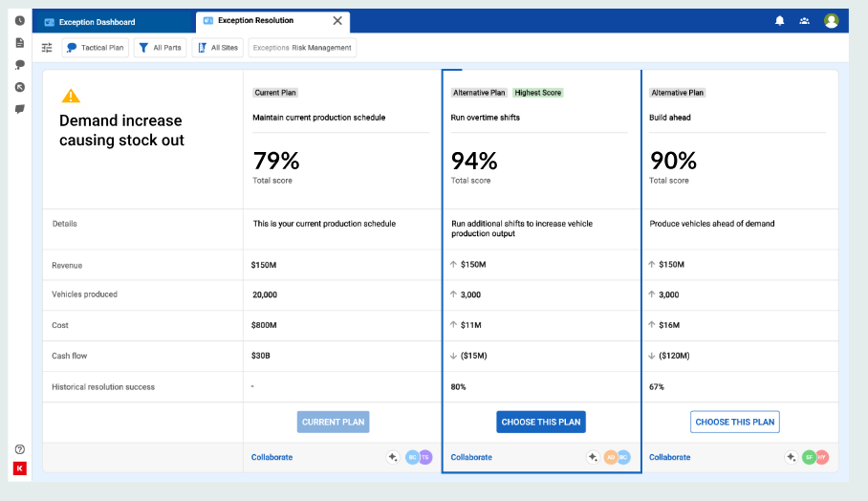868x501 pixels.
Task: Click Collaborate link under Build ahead
Action: (x=669, y=457)
